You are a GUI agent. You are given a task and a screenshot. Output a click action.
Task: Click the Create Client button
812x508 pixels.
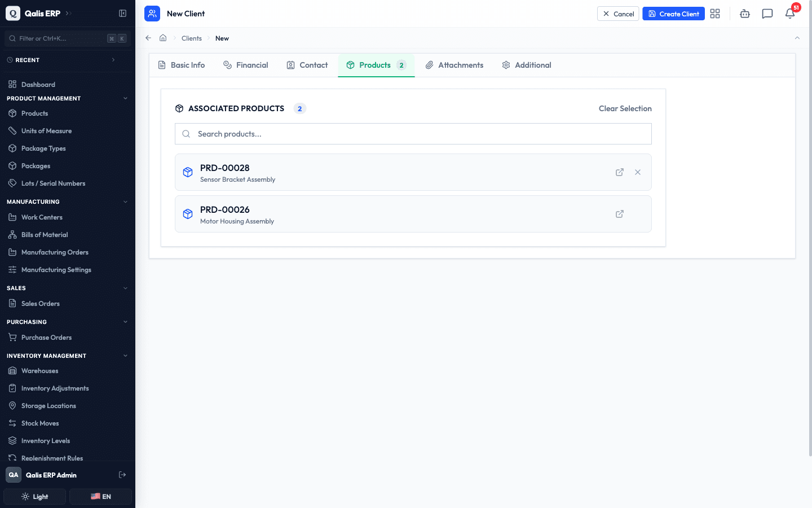(673, 14)
